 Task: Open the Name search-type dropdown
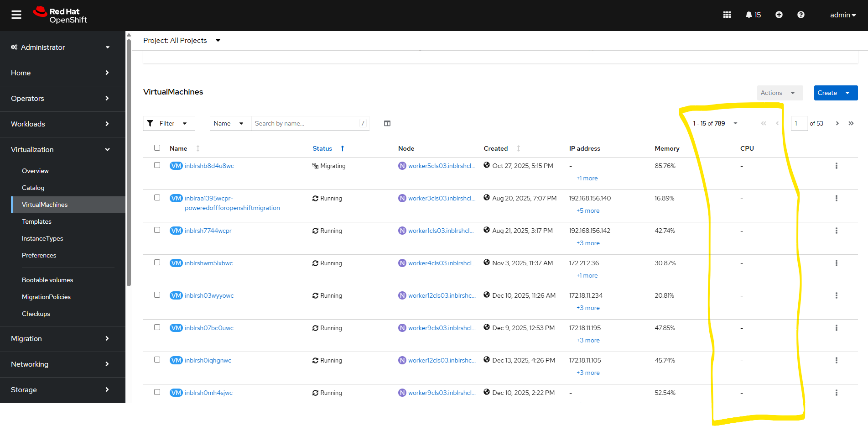(x=230, y=123)
